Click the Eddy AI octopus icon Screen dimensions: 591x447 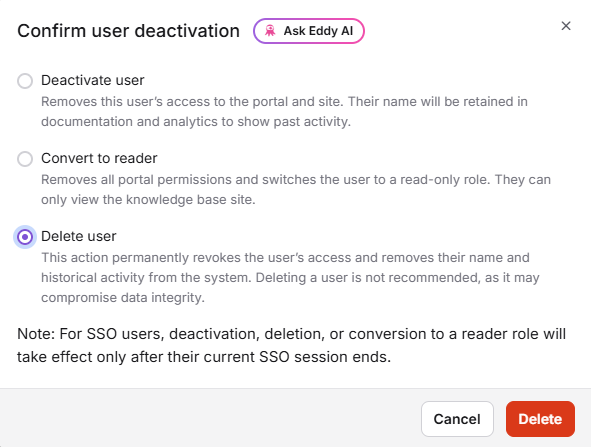pos(270,31)
